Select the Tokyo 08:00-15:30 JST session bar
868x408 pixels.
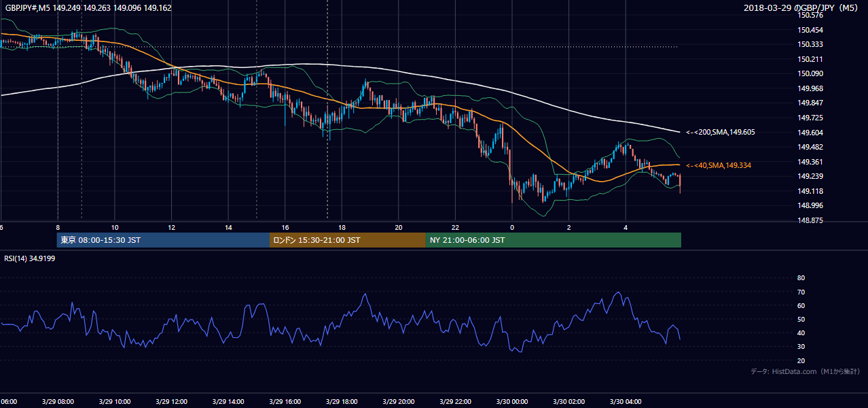pyautogui.click(x=163, y=240)
